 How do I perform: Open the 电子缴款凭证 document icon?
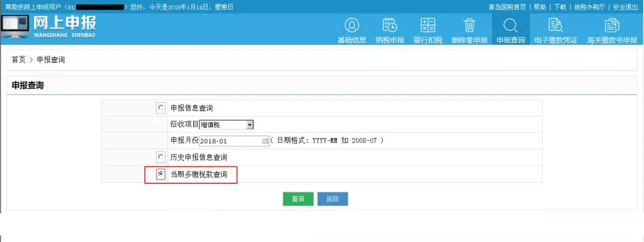pos(555,26)
